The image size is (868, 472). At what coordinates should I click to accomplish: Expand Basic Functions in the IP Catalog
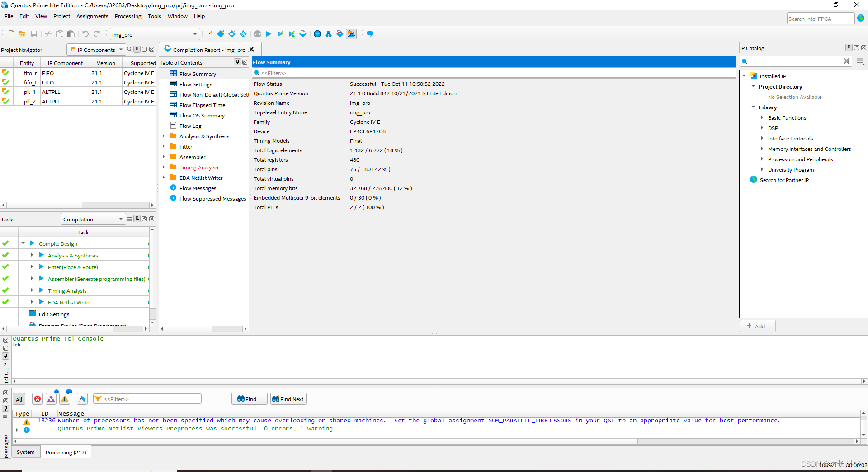pyautogui.click(x=763, y=117)
